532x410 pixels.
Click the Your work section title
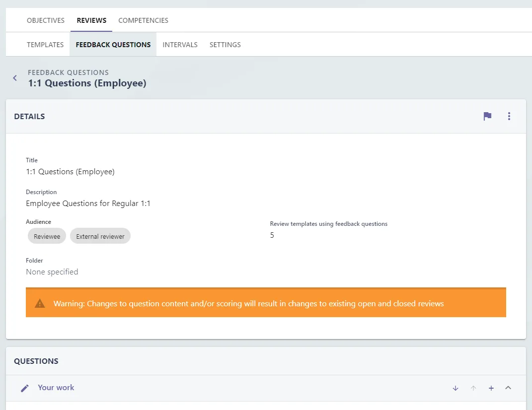coord(56,388)
